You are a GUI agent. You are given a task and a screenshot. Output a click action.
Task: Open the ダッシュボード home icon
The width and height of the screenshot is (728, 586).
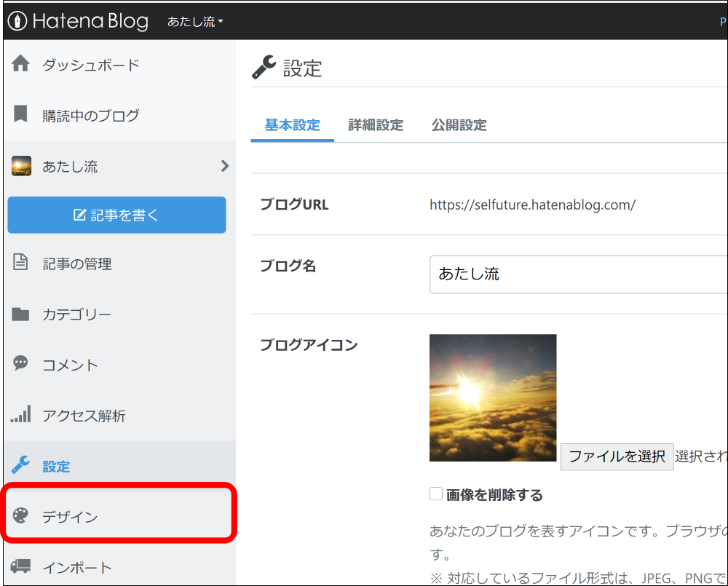[x=21, y=65]
